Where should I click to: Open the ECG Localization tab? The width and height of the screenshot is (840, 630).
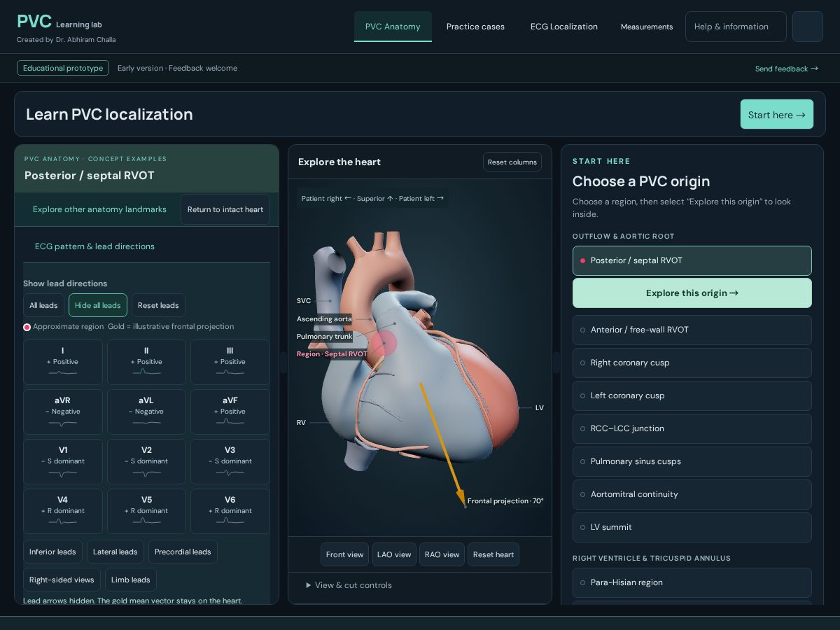[564, 27]
